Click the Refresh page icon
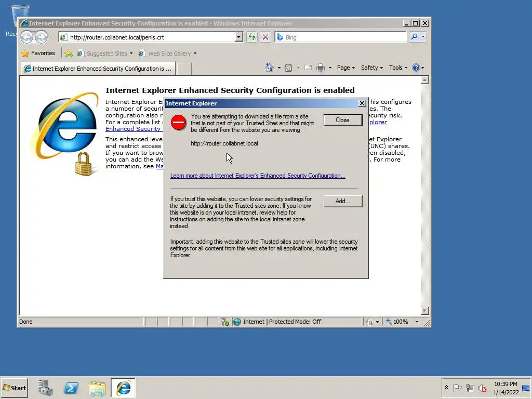 [252, 37]
